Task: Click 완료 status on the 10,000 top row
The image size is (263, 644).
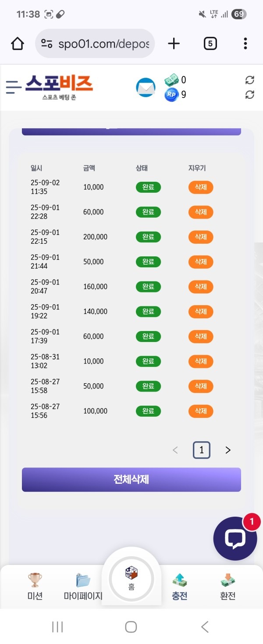Action: pyautogui.click(x=149, y=187)
